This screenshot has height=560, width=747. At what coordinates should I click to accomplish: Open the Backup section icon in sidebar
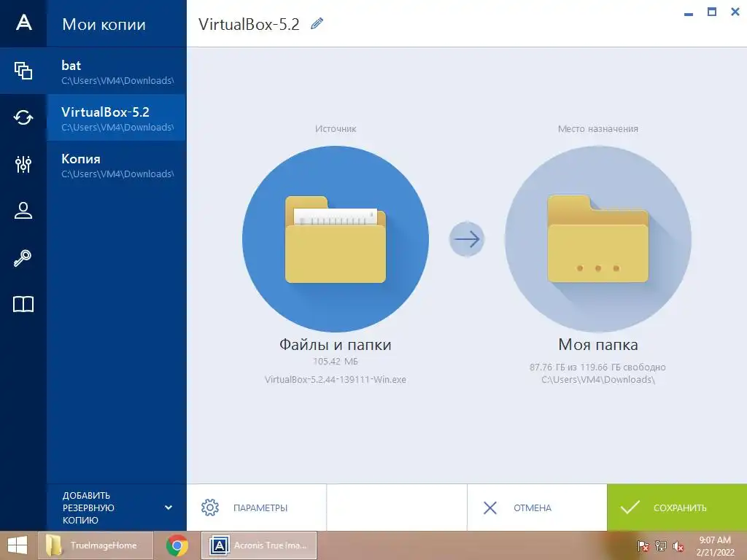click(x=23, y=71)
